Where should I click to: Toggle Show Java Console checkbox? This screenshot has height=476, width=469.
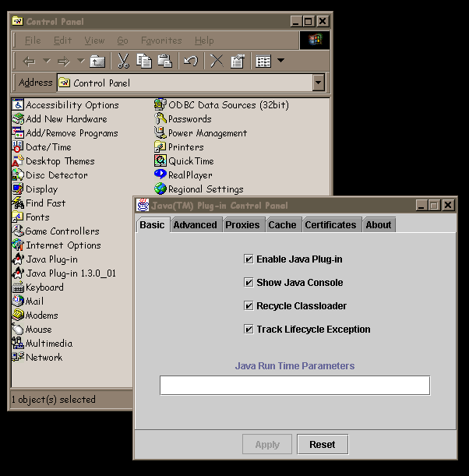(249, 282)
